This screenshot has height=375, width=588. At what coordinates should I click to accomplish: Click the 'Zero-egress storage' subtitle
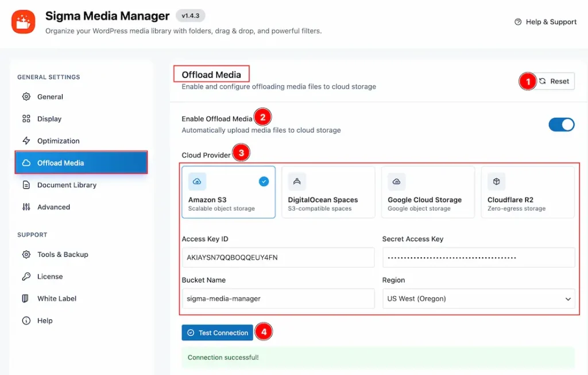pyautogui.click(x=516, y=208)
